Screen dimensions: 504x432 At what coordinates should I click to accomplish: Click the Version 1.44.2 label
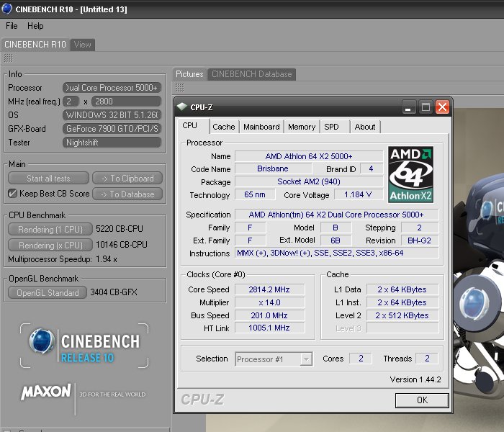point(415,379)
